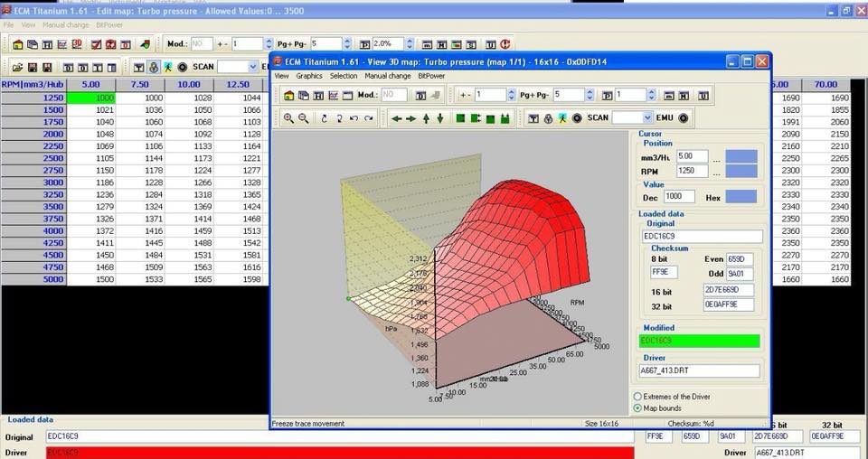Click the home icon in main Edit map toolbar

(18, 44)
